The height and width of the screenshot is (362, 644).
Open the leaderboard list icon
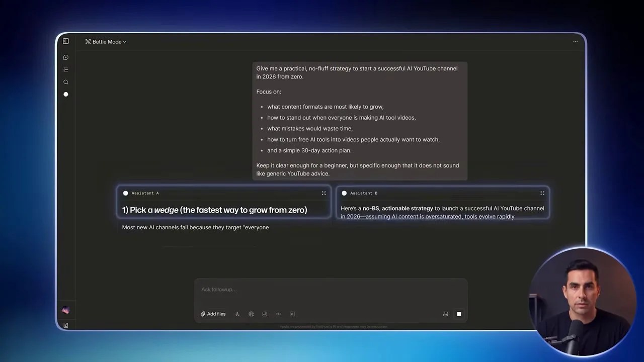66,70
